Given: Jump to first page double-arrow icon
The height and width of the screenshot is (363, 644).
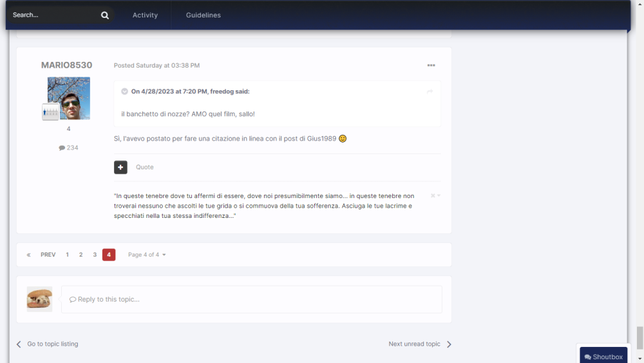Looking at the screenshot, I should point(28,255).
